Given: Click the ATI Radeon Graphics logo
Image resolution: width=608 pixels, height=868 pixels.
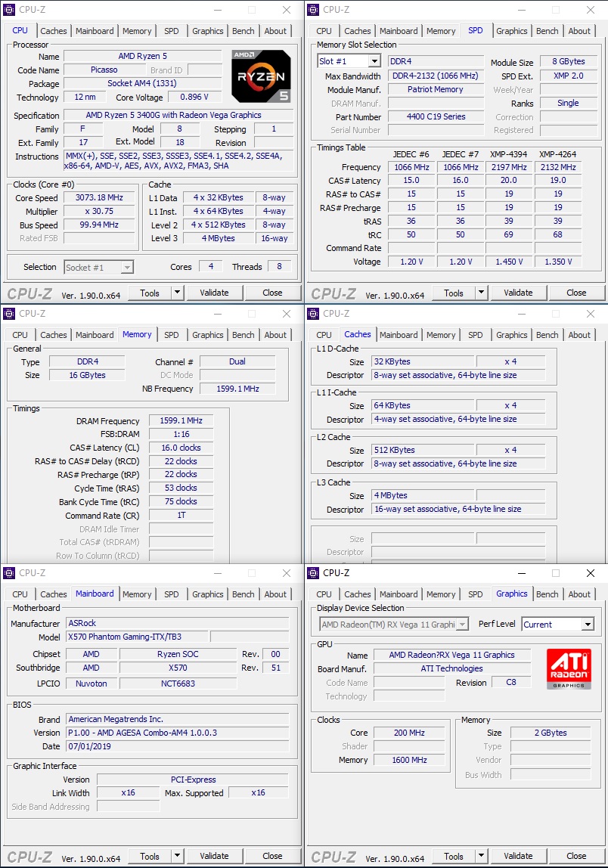Looking at the screenshot, I should point(569,668).
